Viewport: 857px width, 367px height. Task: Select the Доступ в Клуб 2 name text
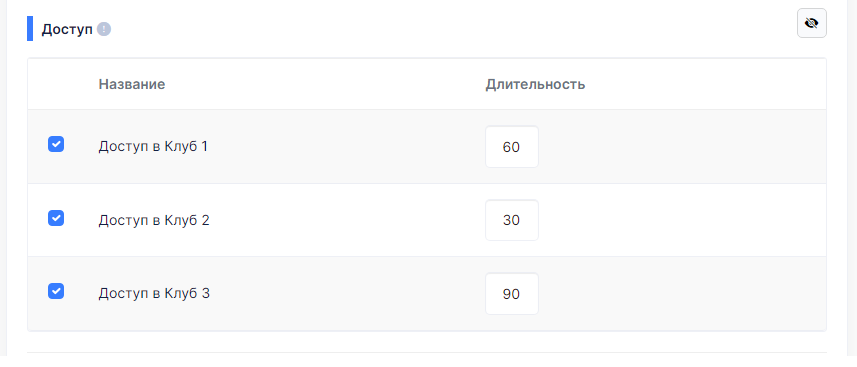[x=154, y=220]
